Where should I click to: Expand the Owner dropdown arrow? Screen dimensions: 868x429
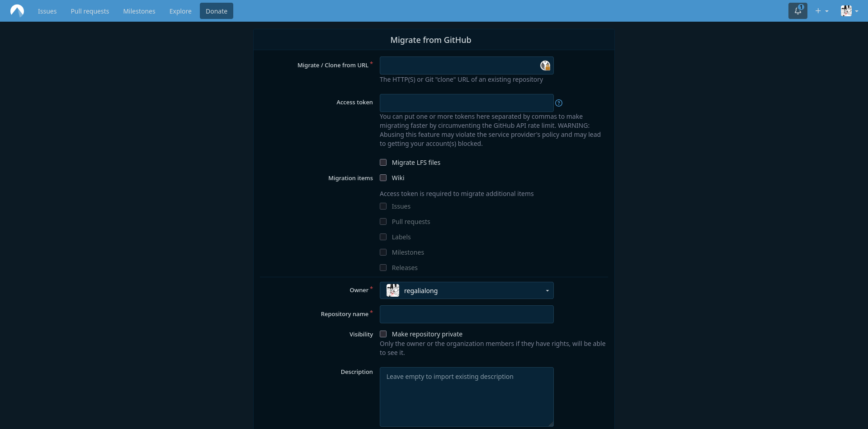[x=547, y=291]
